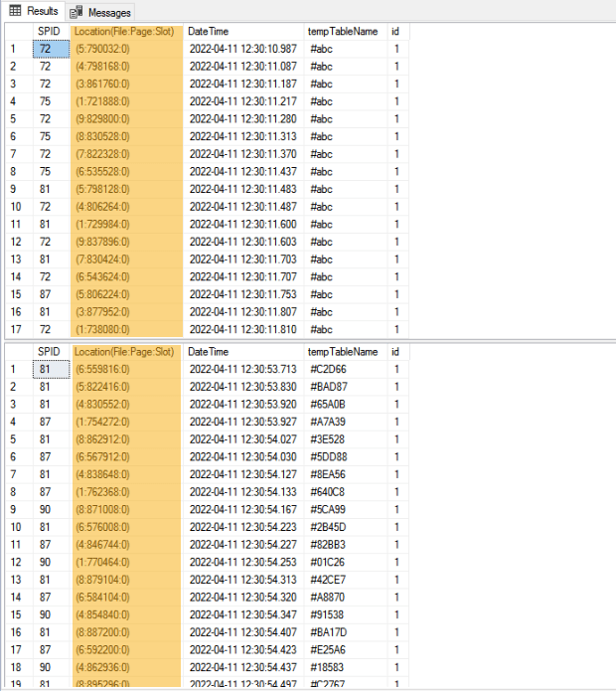This screenshot has height=691, width=616.
Task: Select DateTime cell 2022-04-11 12:30:11.600
Action: (x=243, y=225)
